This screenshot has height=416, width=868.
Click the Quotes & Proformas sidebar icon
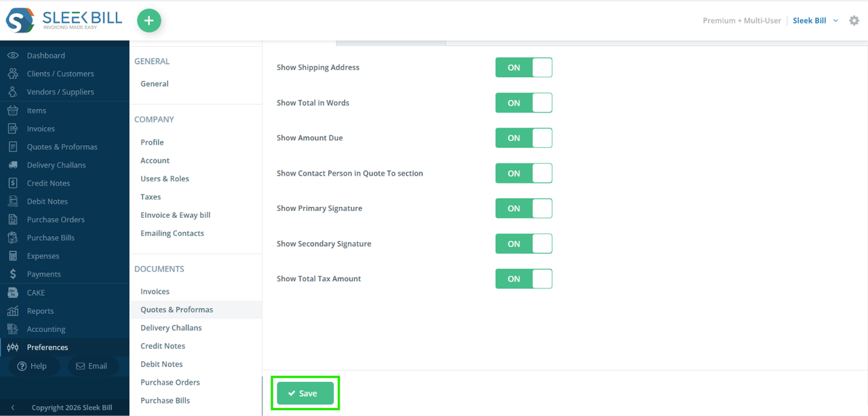coord(13,147)
